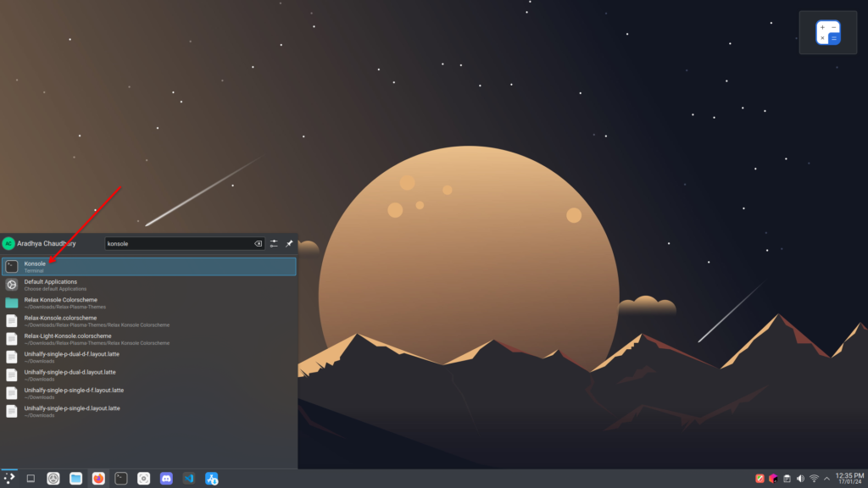Screen dimensions: 868x488
Task: Open Discord from the taskbar
Action: [x=166, y=479]
